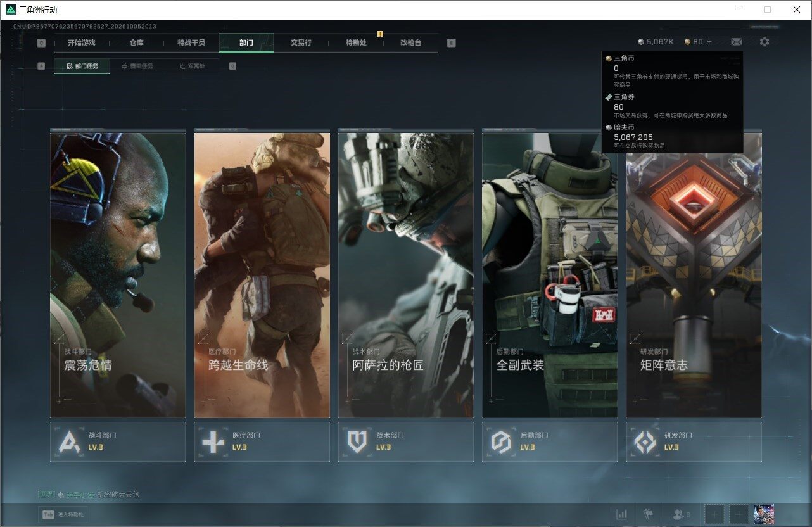
Task: Go to the 特战干员 tab
Action: click(191, 42)
